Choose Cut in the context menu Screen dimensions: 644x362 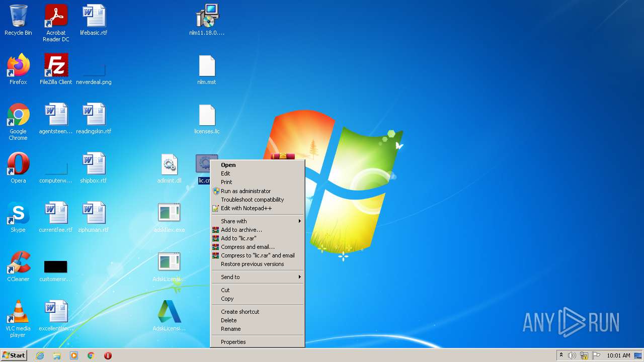[x=258, y=290]
